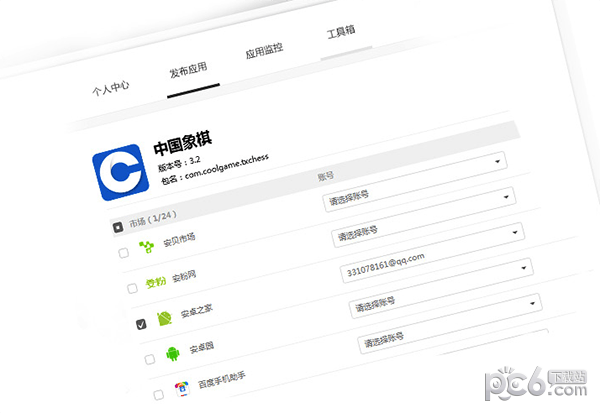Image resolution: width=600 pixels, height=413 pixels.
Task: Click the 安卓之家 market name
Action: pyautogui.click(x=197, y=311)
